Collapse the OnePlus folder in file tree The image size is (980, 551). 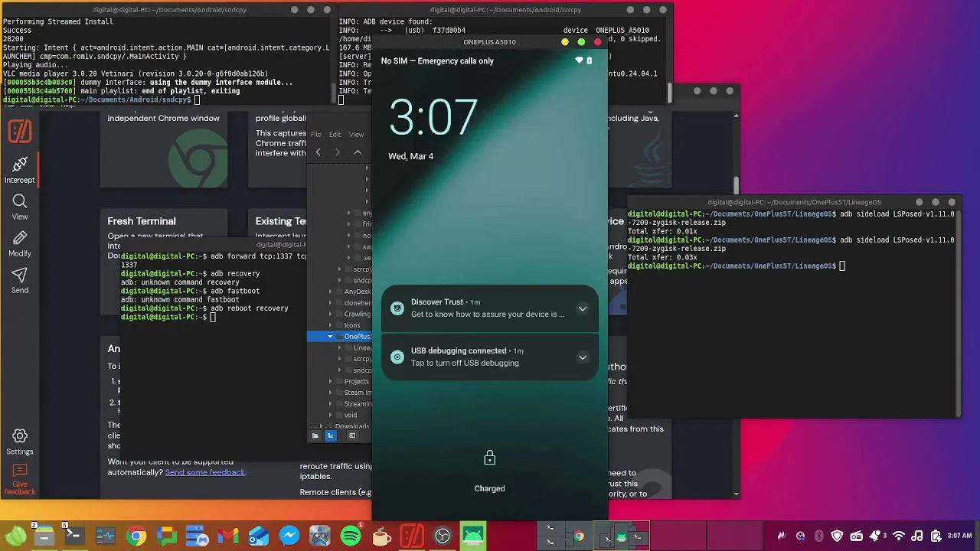click(331, 337)
